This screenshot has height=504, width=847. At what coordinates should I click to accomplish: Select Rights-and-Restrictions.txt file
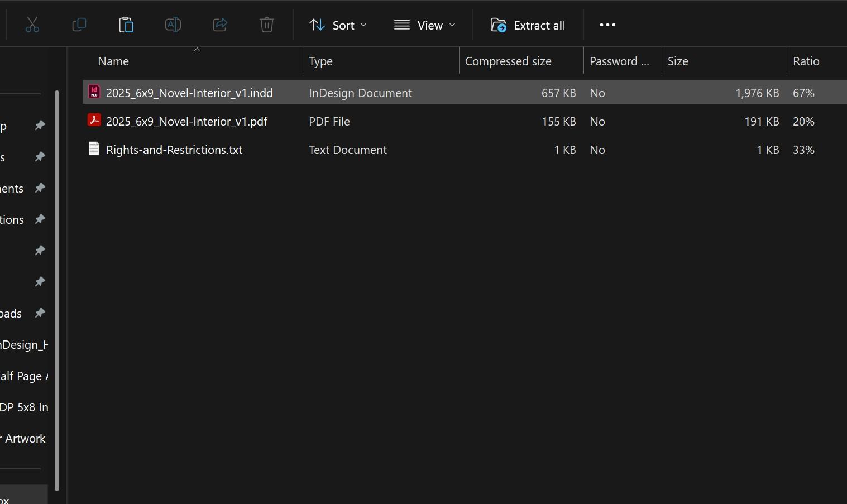(x=174, y=150)
